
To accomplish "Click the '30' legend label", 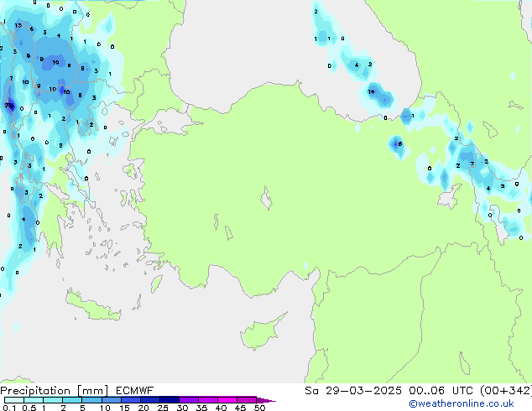I will tap(182, 408).
